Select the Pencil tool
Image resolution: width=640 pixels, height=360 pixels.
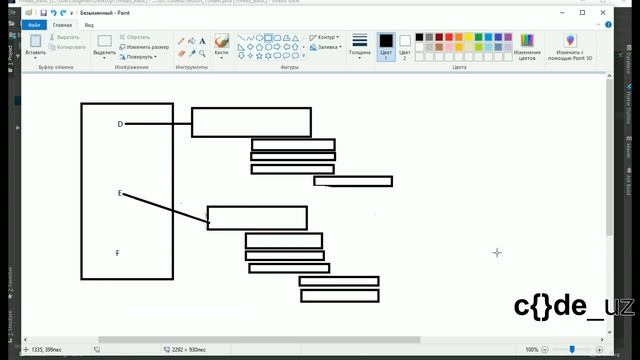point(181,41)
